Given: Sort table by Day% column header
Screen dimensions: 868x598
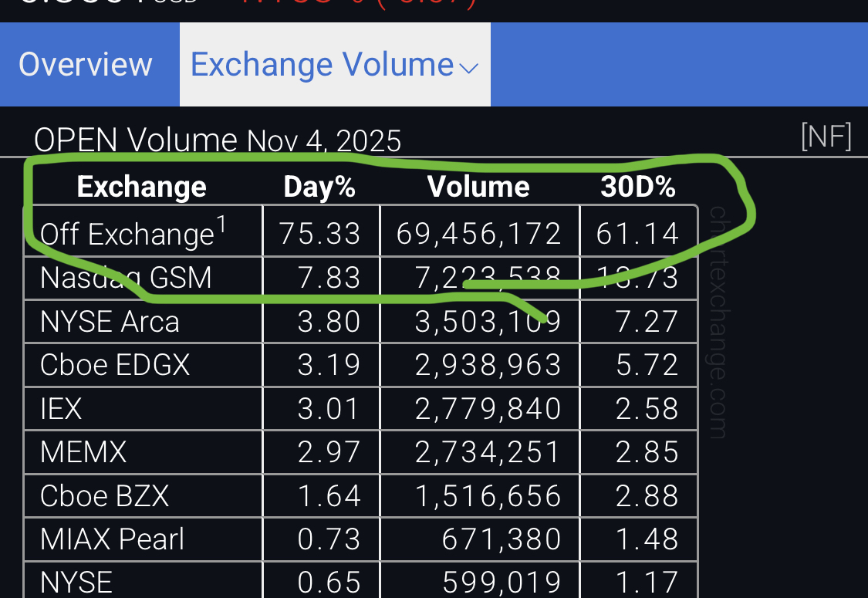Looking at the screenshot, I should pos(319,187).
